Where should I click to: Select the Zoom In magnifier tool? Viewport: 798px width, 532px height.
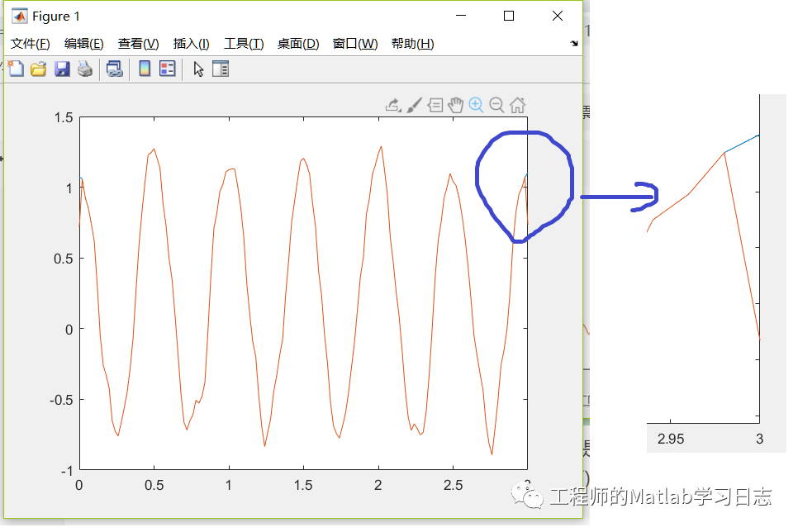477,105
